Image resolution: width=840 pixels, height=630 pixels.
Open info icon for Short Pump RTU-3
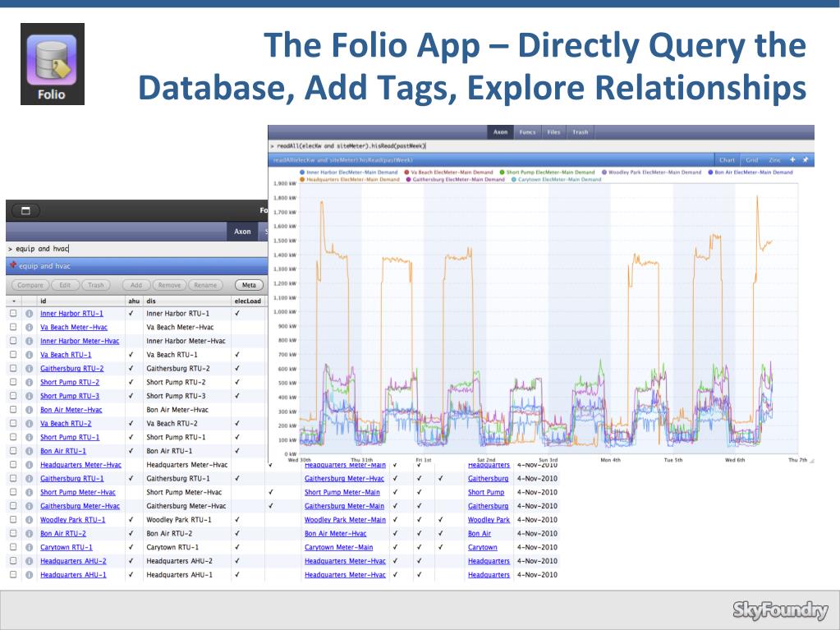click(x=29, y=396)
